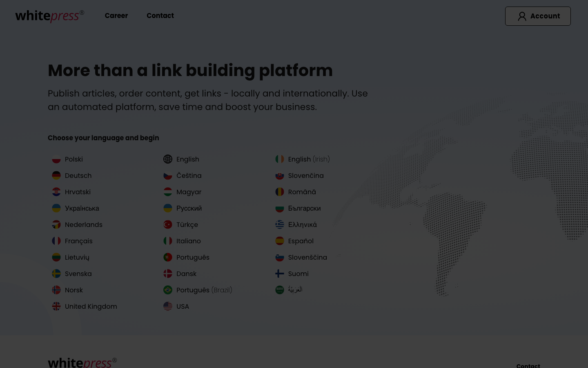
Task: Click the Greek flag beside Ελληνικά
Action: tap(280, 224)
